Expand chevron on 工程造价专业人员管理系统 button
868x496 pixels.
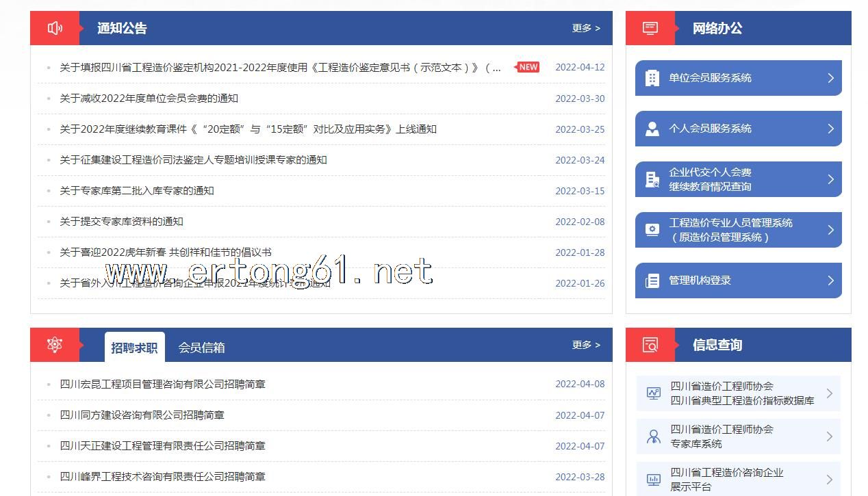click(830, 230)
